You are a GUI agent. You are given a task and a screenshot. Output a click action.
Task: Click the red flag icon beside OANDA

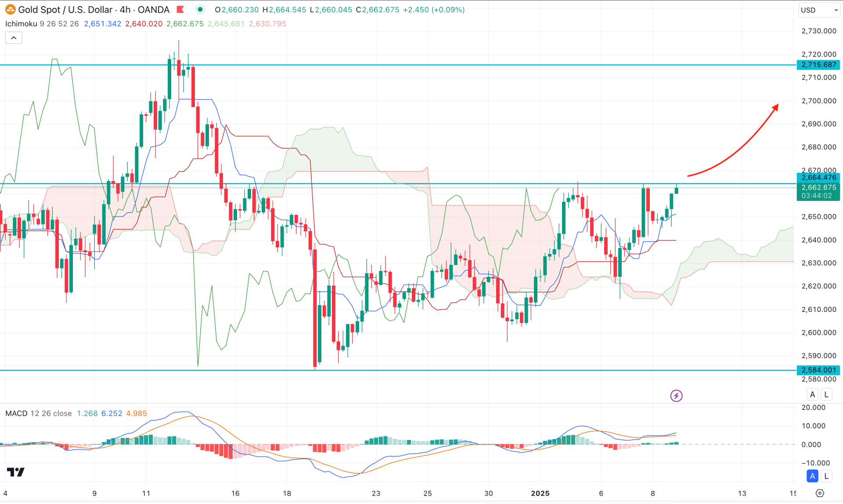(x=180, y=9)
